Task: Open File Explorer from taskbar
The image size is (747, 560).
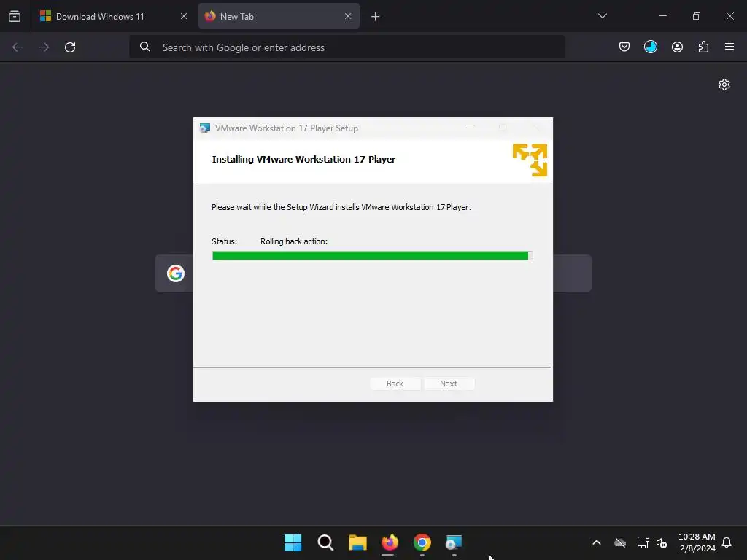Action: click(x=357, y=542)
